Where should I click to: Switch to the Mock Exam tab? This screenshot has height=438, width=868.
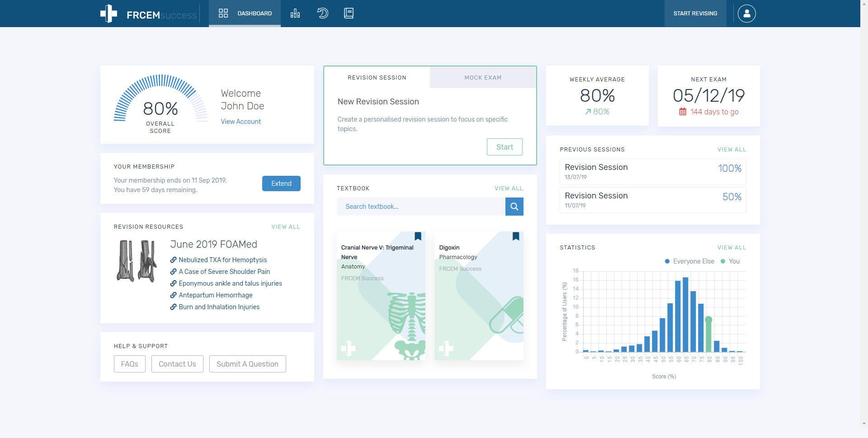point(483,78)
